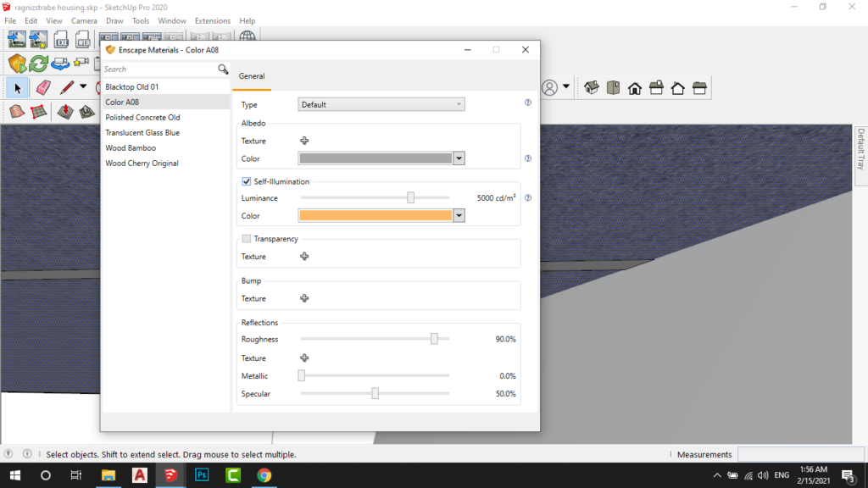Viewport: 868px width, 488px height.
Task: Open the user account dropdown arrow
Action: [x=565, y=87]
